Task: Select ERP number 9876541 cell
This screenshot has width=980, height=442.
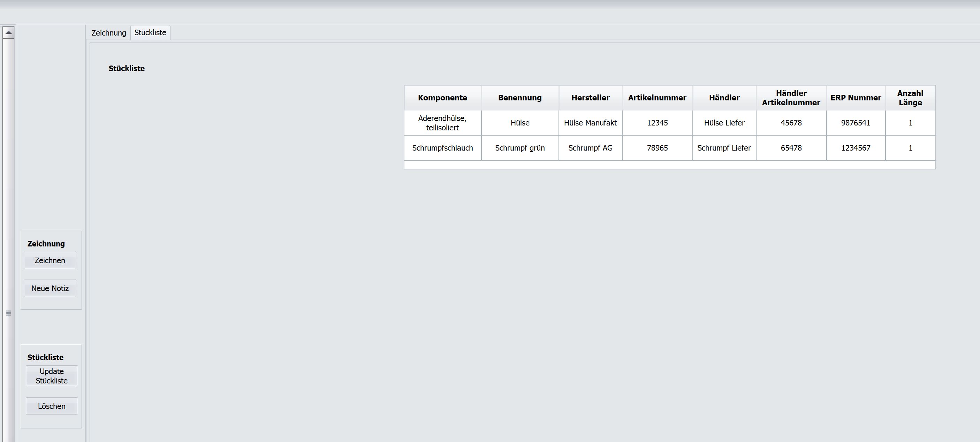Action: point(856,123)
